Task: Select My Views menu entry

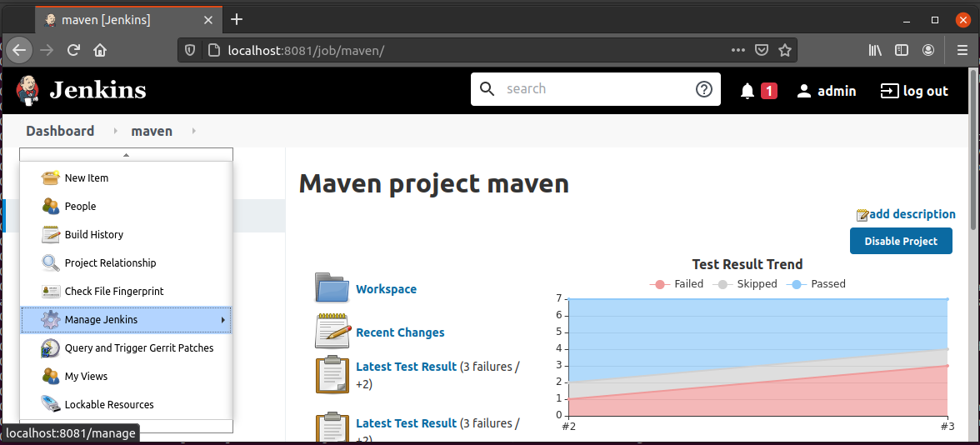Action: [x=127, y=377]
